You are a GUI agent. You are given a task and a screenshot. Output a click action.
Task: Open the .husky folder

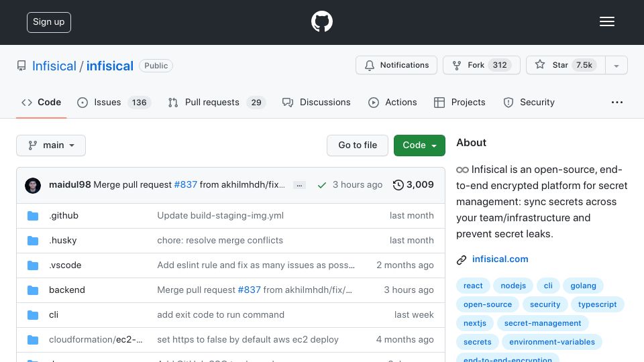(x=63, y=240)
